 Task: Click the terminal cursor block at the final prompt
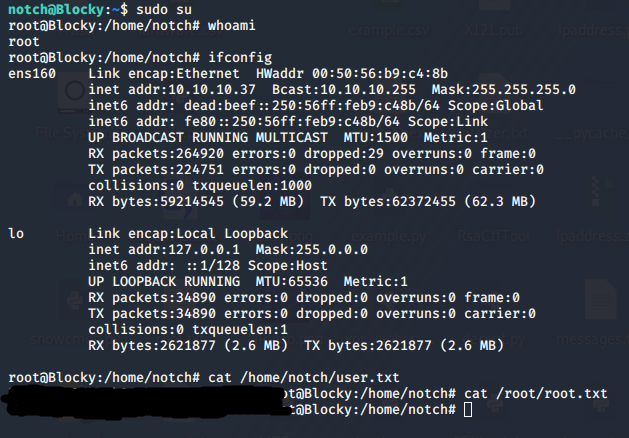[468, 411]
